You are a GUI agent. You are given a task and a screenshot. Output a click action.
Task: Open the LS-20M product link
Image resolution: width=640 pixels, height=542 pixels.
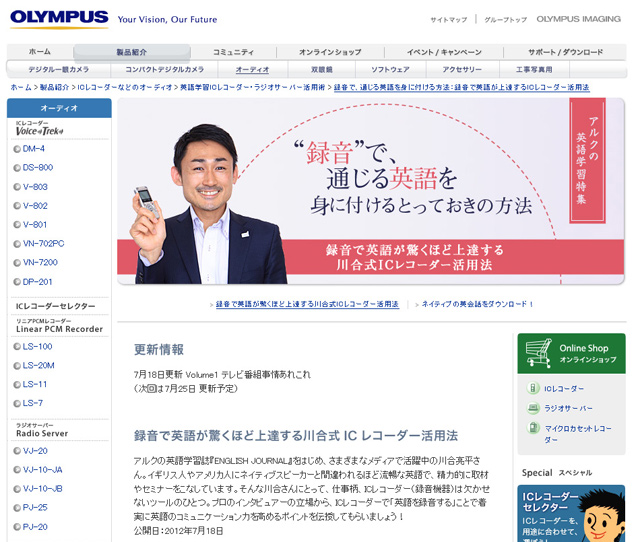coord(38,366)
